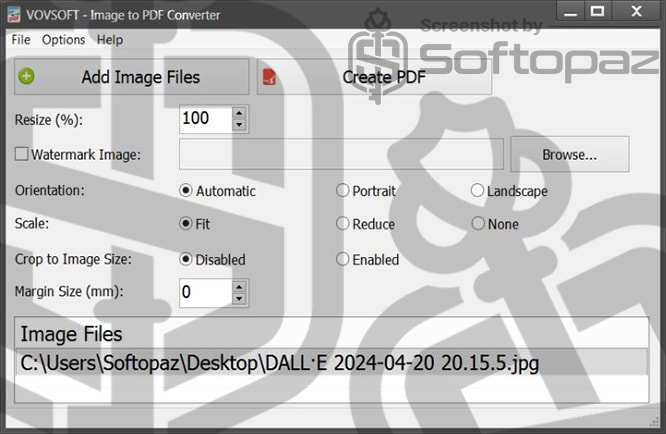Image resolution: width=666 pixels, height=434 pixels.
Task: Click the green plus icon on Add Image Files
Action: click(x=26, y=76)
